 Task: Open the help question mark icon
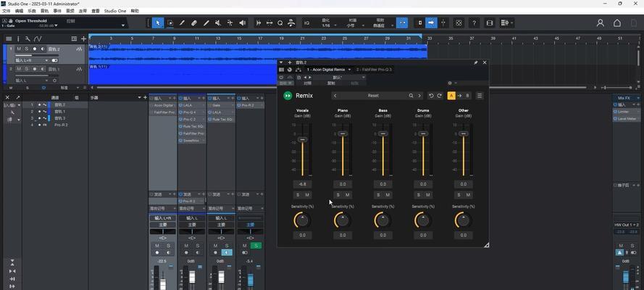474,23
